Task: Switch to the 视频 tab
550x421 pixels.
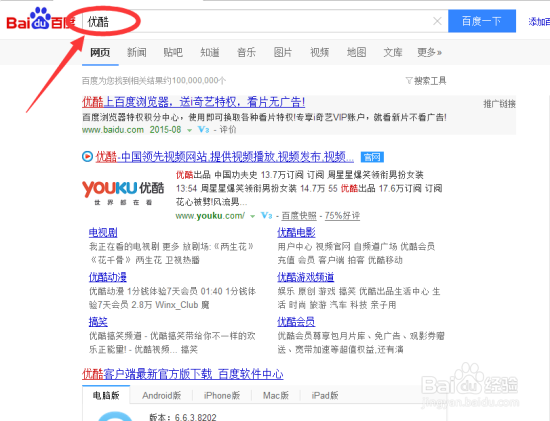Action: 320,52
